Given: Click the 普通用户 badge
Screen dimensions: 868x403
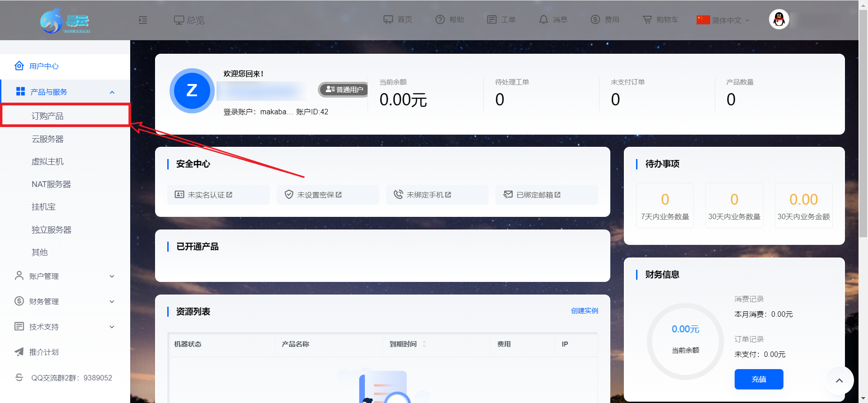Looking at the screenshot, I should [x=343, y=89].
